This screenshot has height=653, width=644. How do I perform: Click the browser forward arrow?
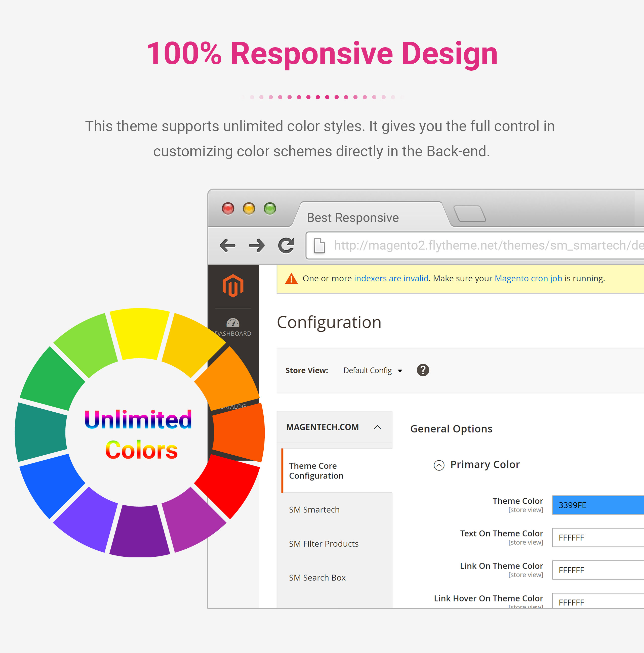point(257,245)
